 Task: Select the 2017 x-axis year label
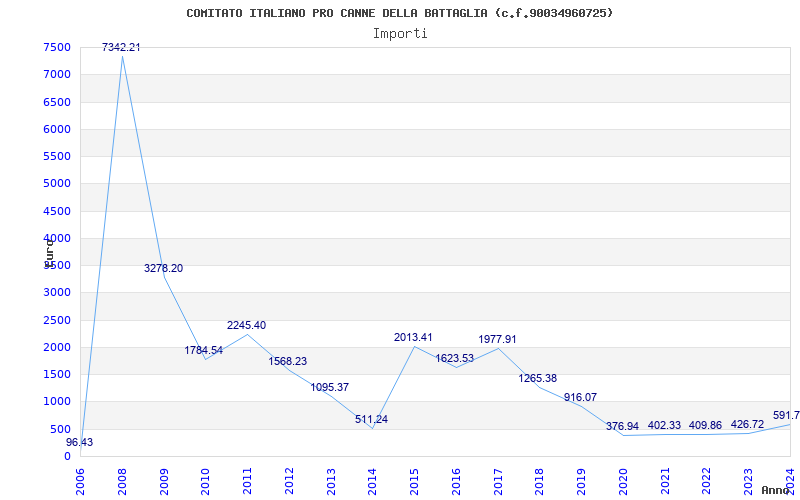click(x=498, y=482)
